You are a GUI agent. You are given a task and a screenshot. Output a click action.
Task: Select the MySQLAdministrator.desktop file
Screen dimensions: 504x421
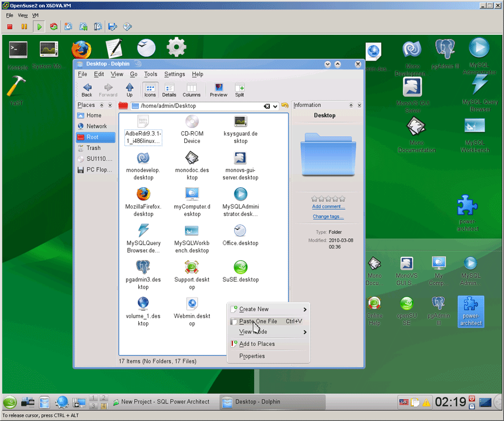(240, 202)
